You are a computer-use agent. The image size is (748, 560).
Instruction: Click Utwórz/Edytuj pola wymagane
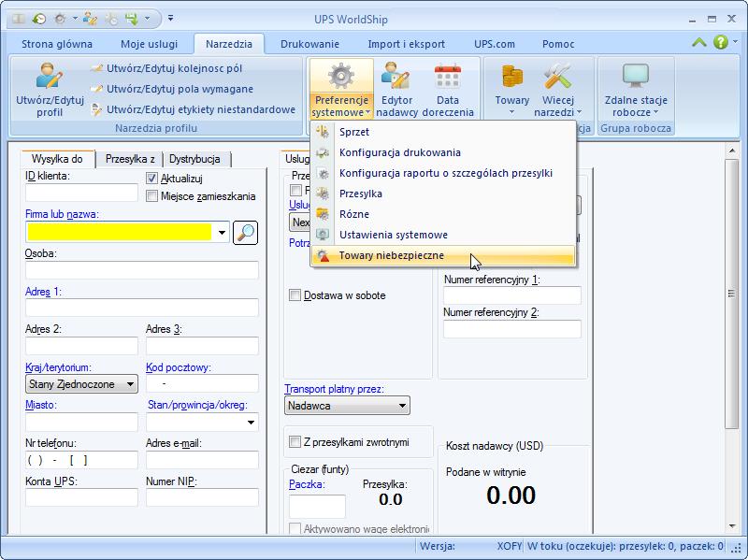pos(172,89)
